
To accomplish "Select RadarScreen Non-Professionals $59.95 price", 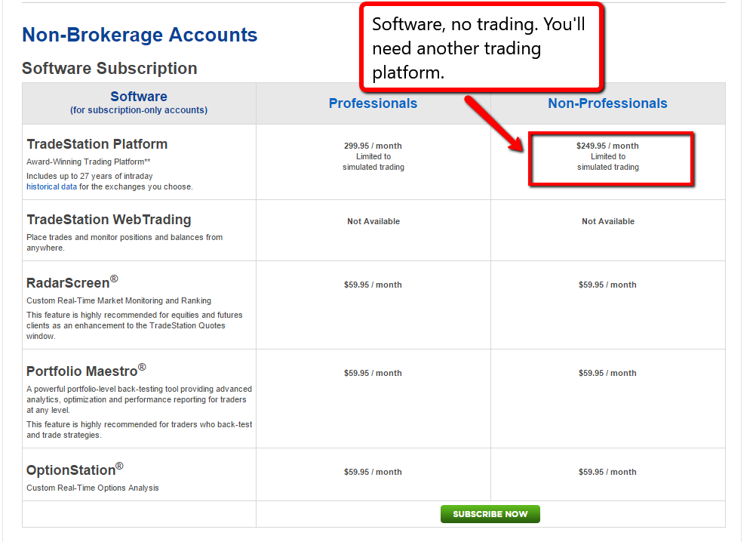I will [607, 285].
